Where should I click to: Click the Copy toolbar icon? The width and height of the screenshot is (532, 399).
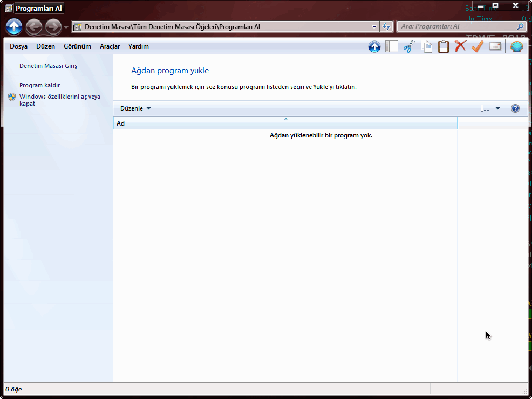pos(426,46)
